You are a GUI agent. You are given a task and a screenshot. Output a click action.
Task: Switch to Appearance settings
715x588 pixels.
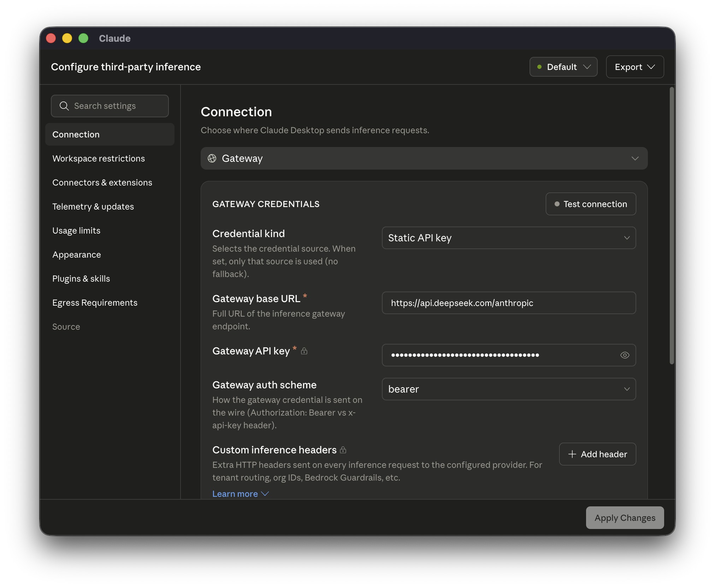pyautogui.click(x=110, y=254)
